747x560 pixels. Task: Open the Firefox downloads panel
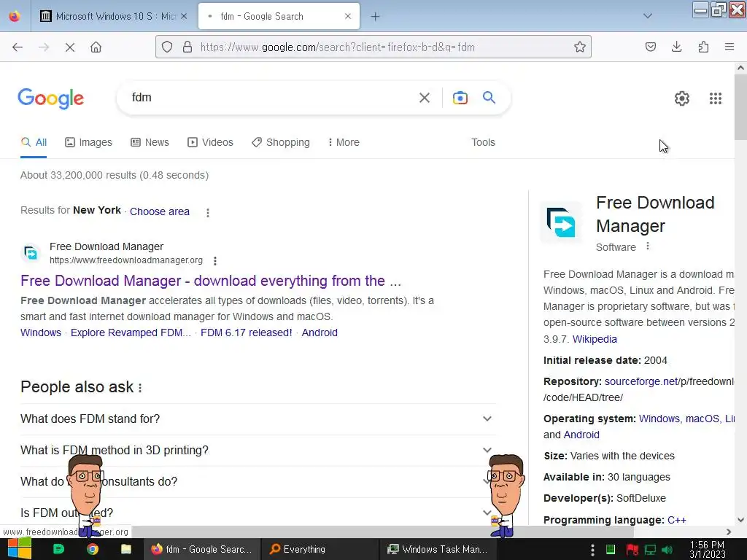tap(676, 47)
